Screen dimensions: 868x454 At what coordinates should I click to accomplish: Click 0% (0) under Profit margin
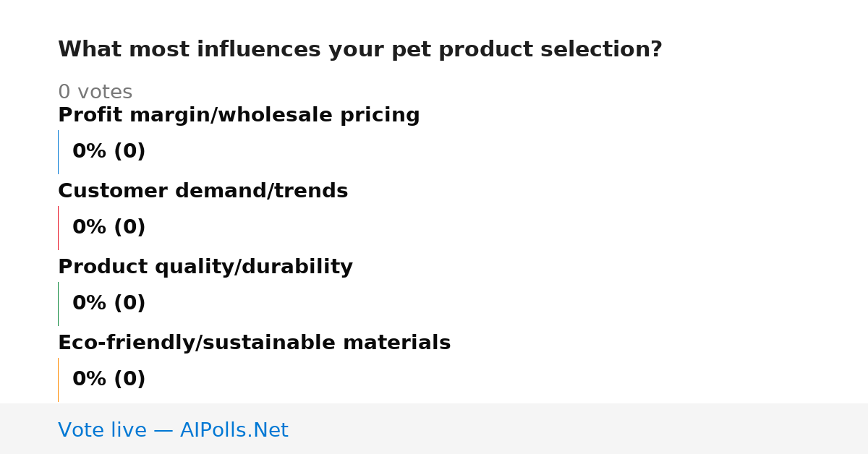tap(109, 152)
